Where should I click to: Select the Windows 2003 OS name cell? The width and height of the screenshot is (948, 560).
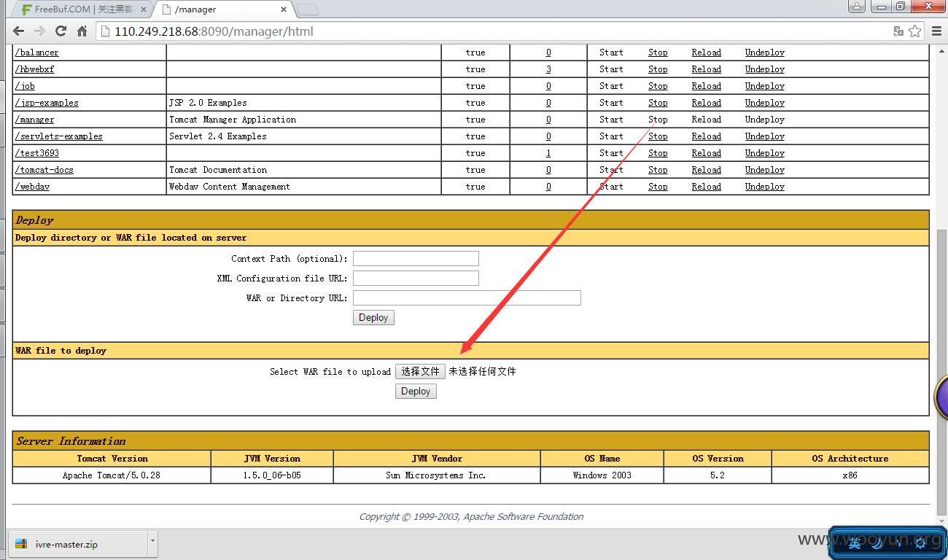602,475
